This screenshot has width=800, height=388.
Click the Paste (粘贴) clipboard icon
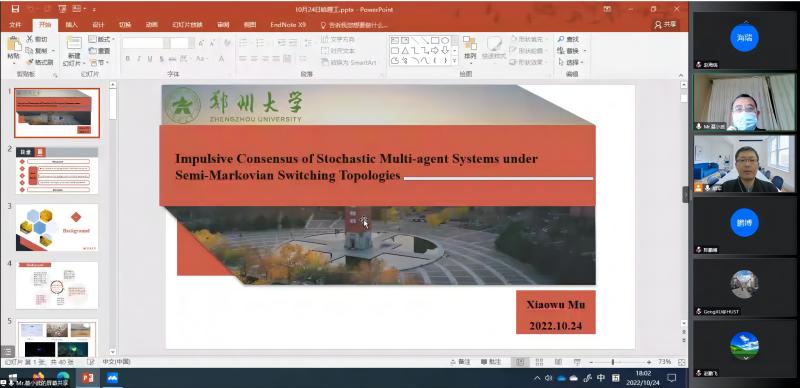[x=14, y=46]
